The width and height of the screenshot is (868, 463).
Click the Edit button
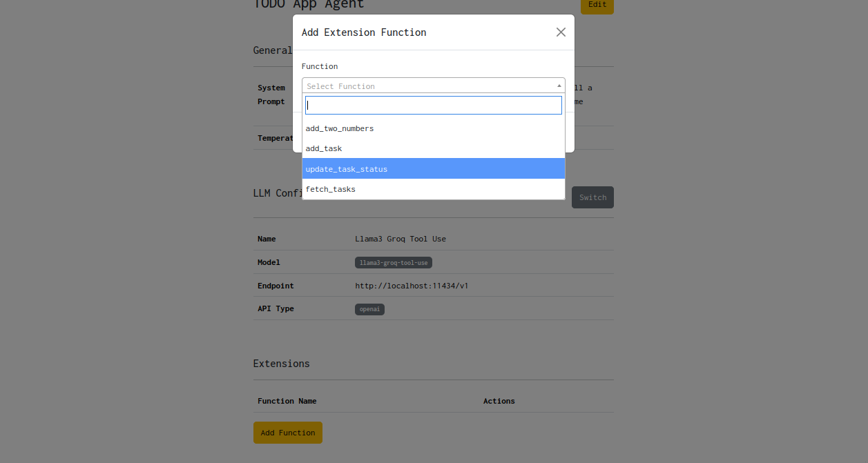(596, 5)
